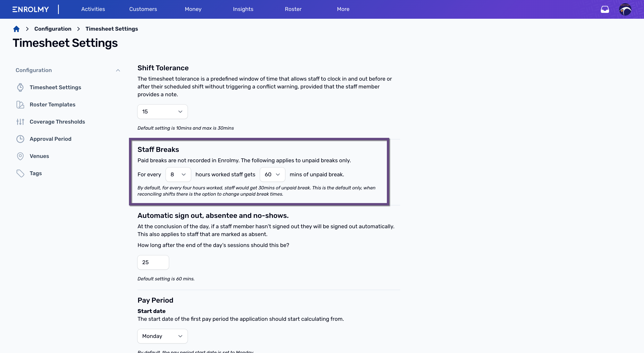Open the Activities menu

tap(93, 9)
